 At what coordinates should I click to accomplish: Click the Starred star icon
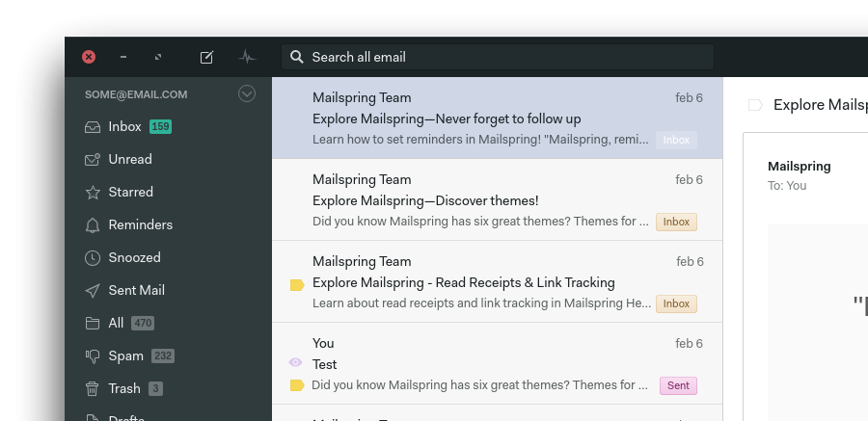pyautogui.click(x=93, y=192)
